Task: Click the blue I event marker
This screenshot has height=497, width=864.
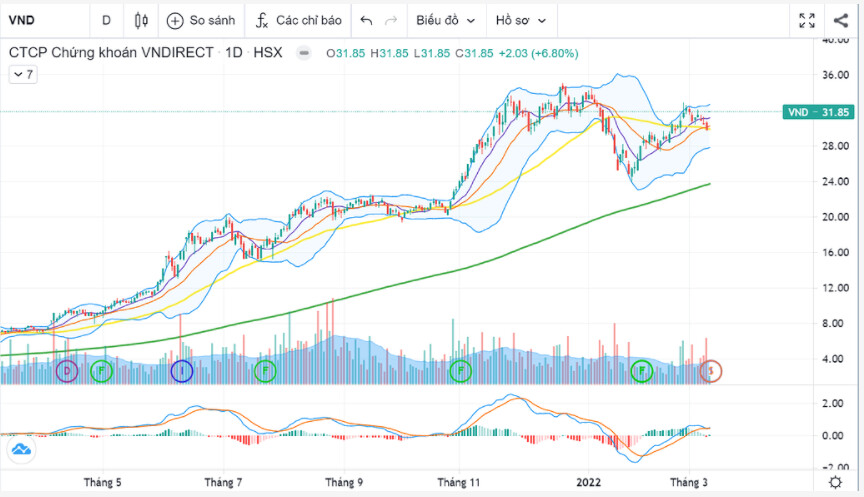Action: tap(182, 371)
